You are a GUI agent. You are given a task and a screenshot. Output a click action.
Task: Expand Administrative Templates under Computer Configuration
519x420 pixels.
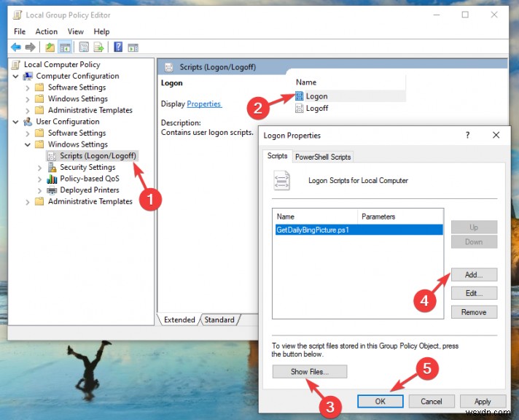pyautogui.click(x=28, y=110)
